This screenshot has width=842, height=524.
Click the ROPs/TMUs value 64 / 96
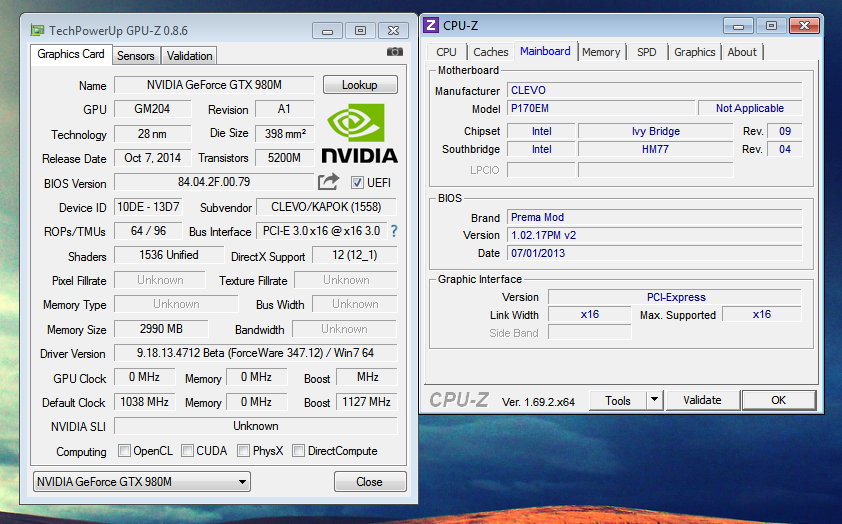click(148, 231)
